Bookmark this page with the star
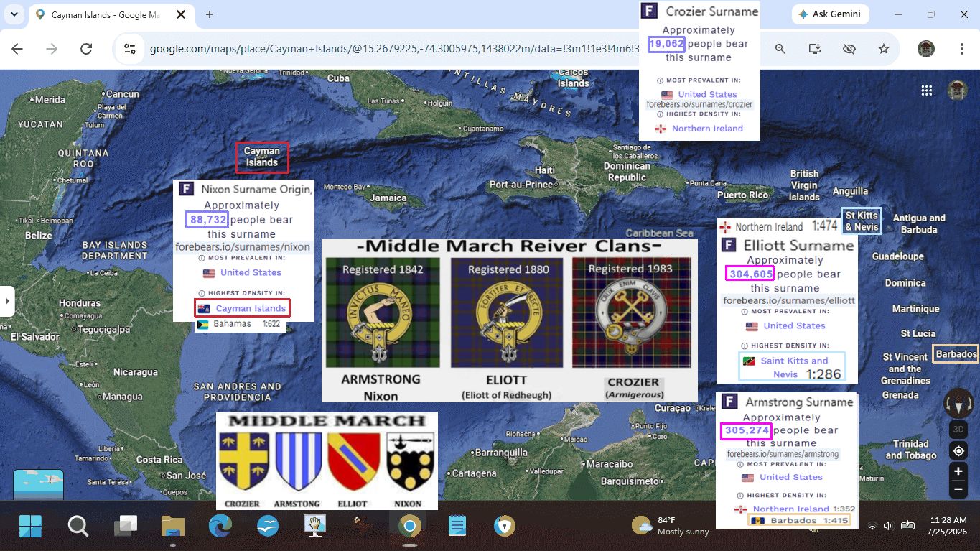 pyautogui.click(x=884, y=49)
